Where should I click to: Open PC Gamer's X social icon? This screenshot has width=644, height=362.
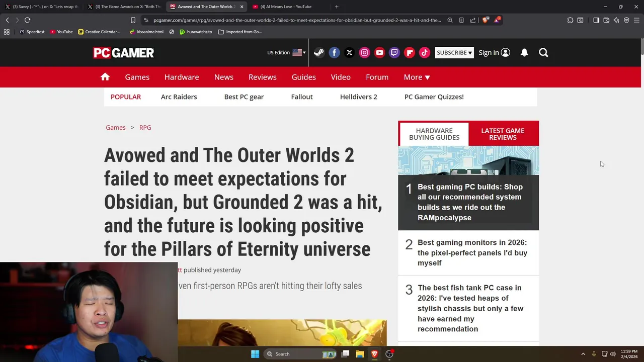tap(349, 52)
